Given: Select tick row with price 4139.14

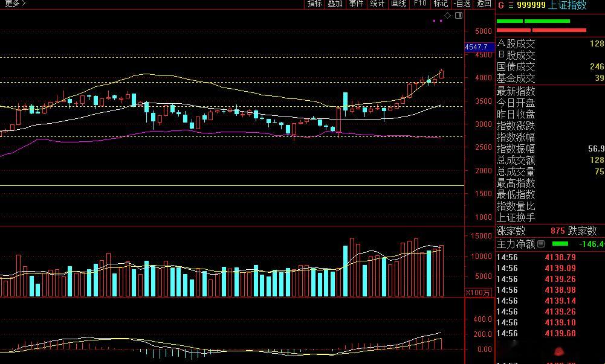Looking at the screenshot, I should (550, 301).
